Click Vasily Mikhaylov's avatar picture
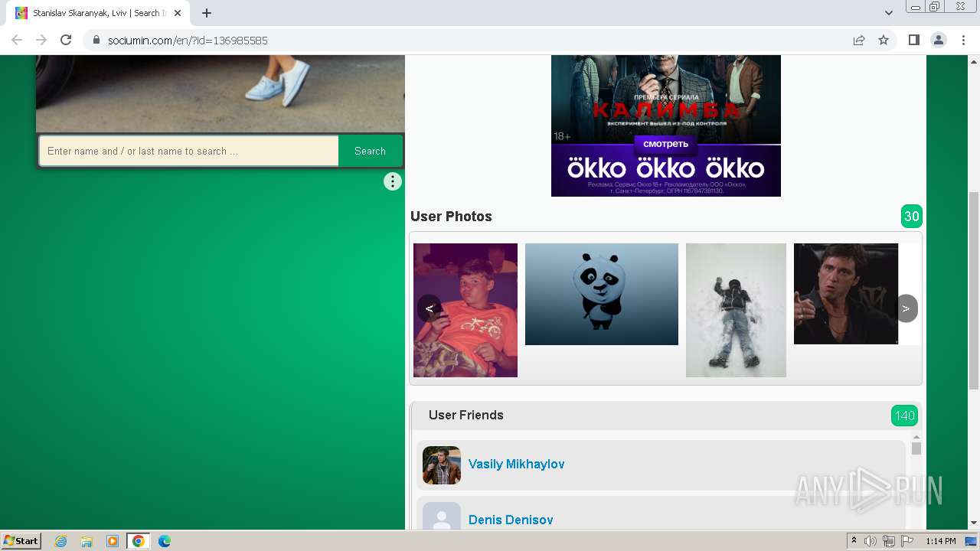Viewport: 980px width, 551px height. point(442,465)
